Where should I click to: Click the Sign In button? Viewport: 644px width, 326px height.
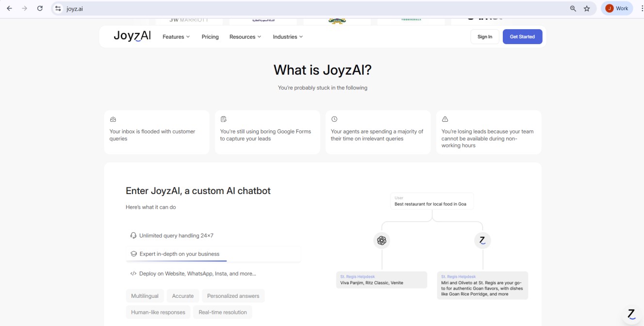coord(484,36)
